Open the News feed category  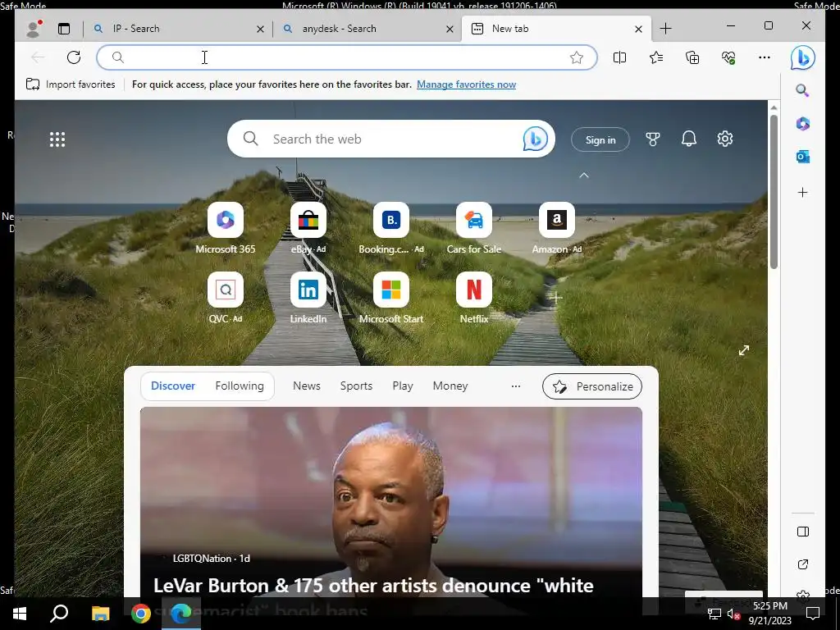(307, 386)
